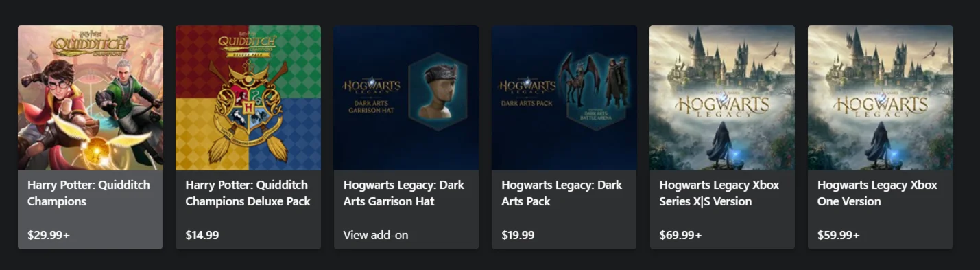Select the $29.99+ price on Quidditch Champions
980x270 pixels.
click(49, 235)
